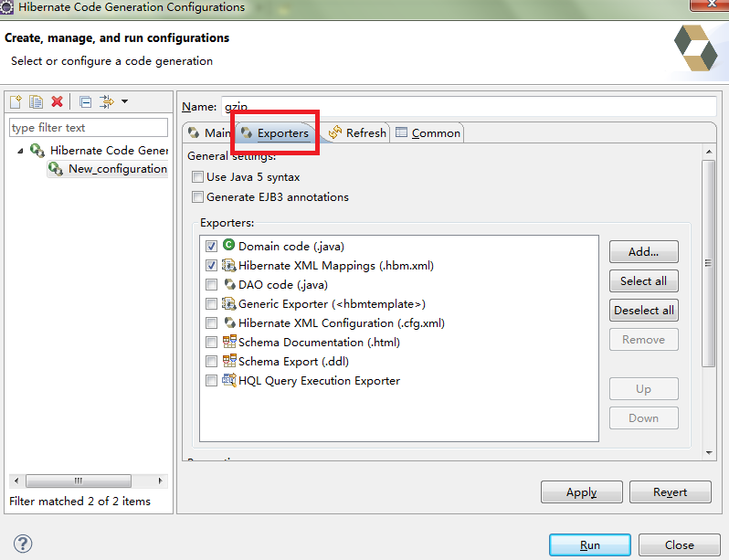Click the Hibernate dialog title bar icon
Screen dimensions: 729x560
(6, 7)
